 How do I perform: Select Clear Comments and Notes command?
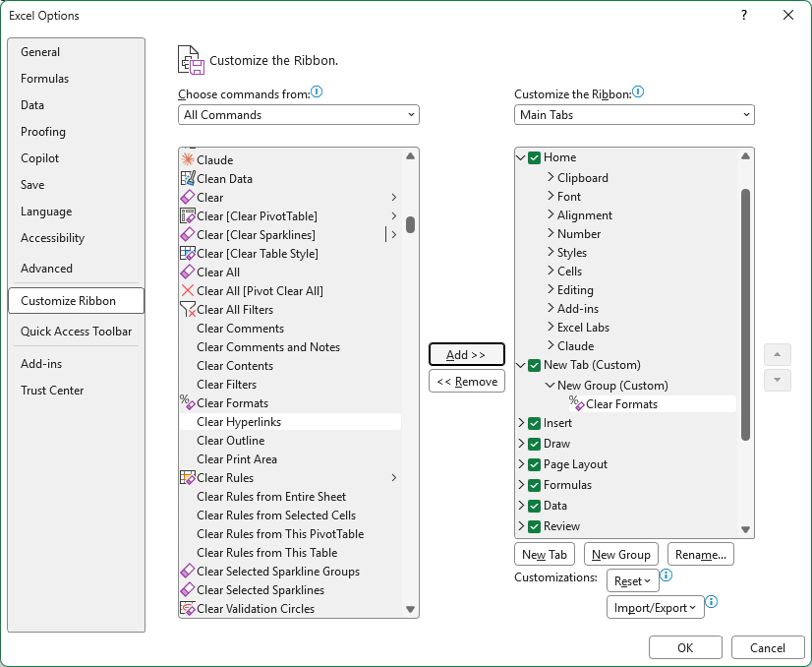click(290, 346)
